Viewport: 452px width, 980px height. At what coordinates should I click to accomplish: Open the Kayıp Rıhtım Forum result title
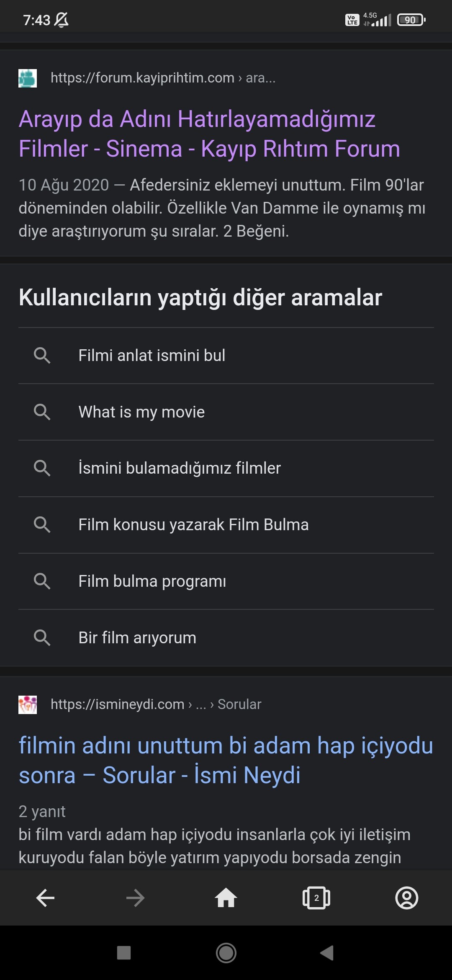coord(209,134)
